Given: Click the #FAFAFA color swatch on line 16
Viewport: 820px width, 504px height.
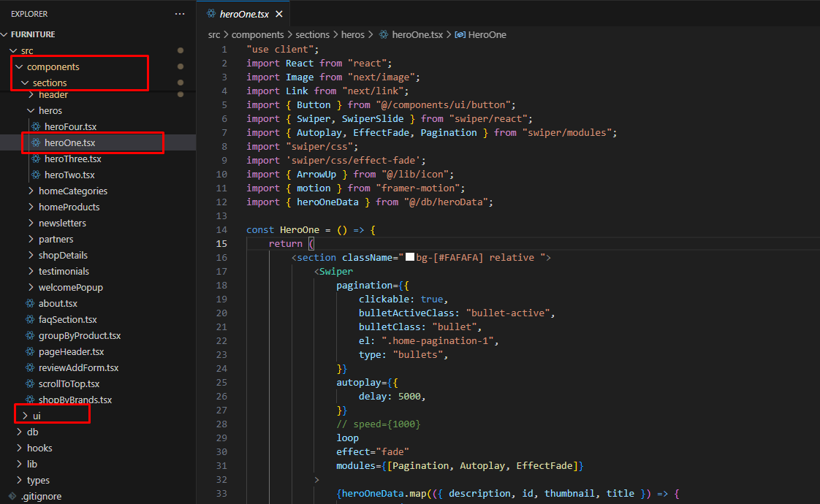Looking at the screenshot, I should (x=410, y=258).
